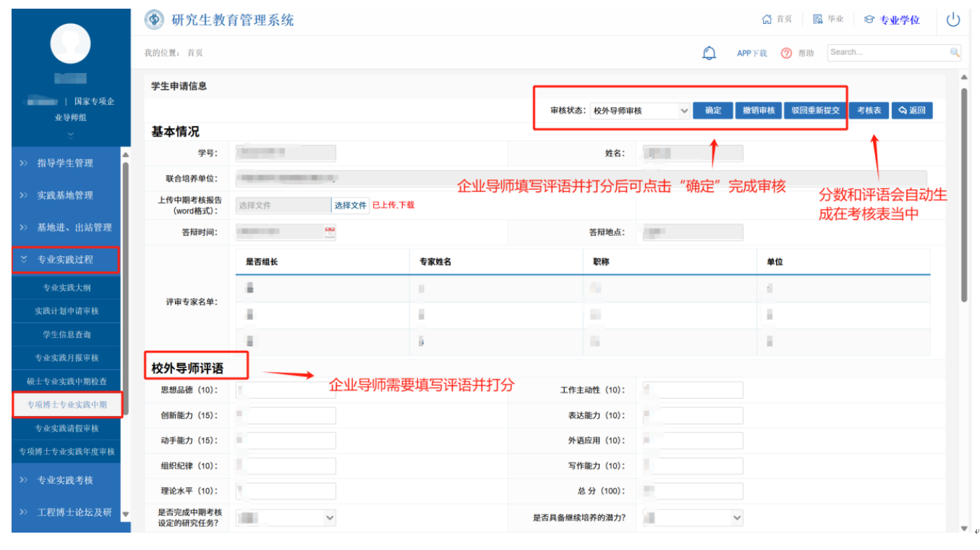Click the user avatar picture
This screenshot has height=550, width=980.
tap(70, 43)
